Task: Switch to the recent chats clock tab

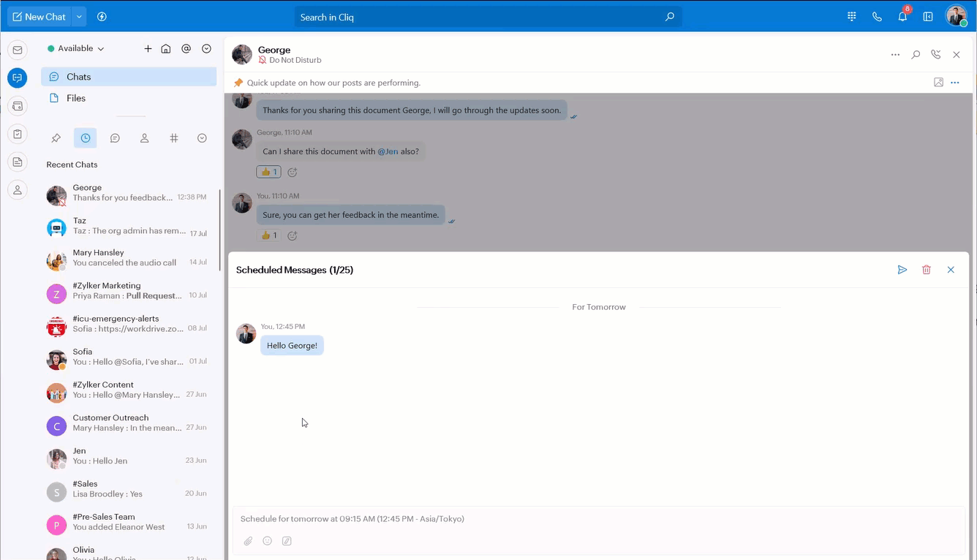Action: tap(86, 138)
